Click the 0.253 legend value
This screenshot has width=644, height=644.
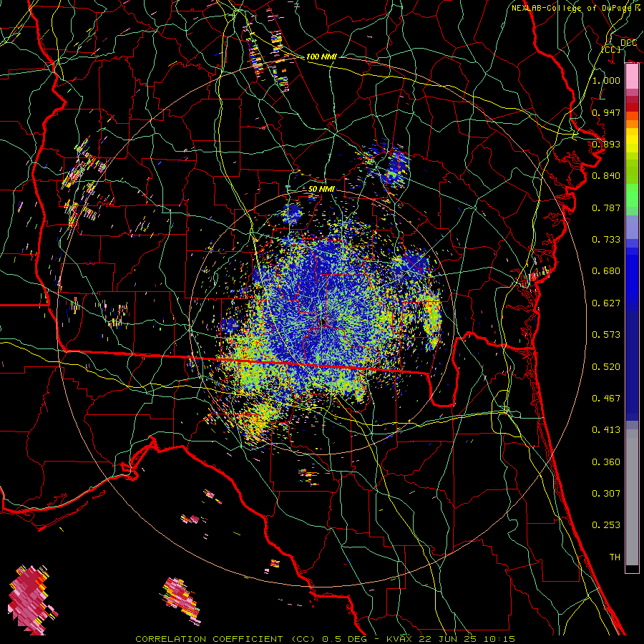606,525
